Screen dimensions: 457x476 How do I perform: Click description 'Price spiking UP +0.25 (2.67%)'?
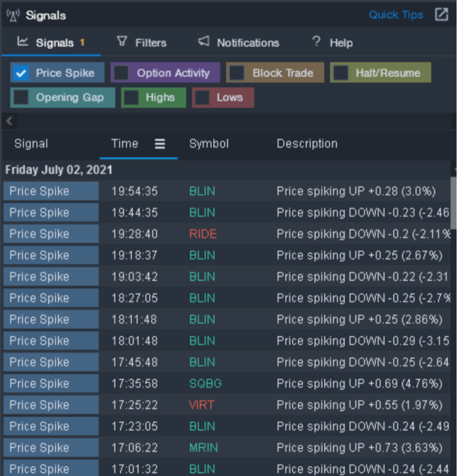tap(359, 255)
